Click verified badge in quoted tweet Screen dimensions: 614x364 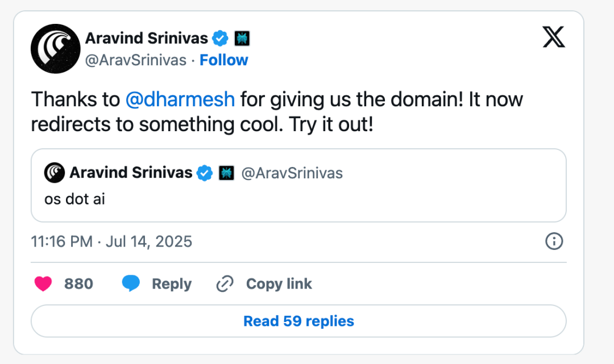tap(205, 173)
